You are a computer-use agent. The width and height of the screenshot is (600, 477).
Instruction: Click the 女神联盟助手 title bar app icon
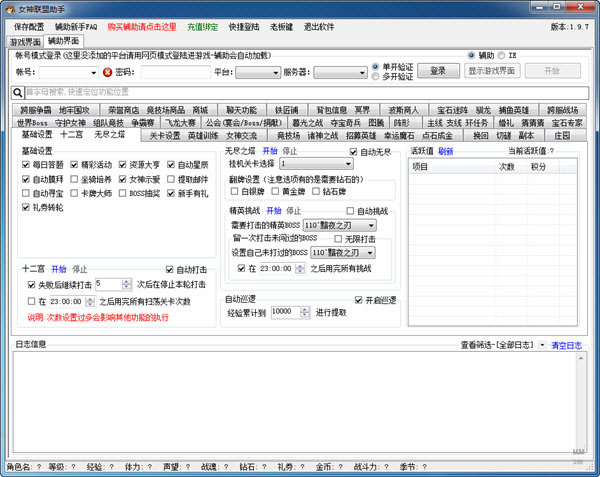click(10, 8)
